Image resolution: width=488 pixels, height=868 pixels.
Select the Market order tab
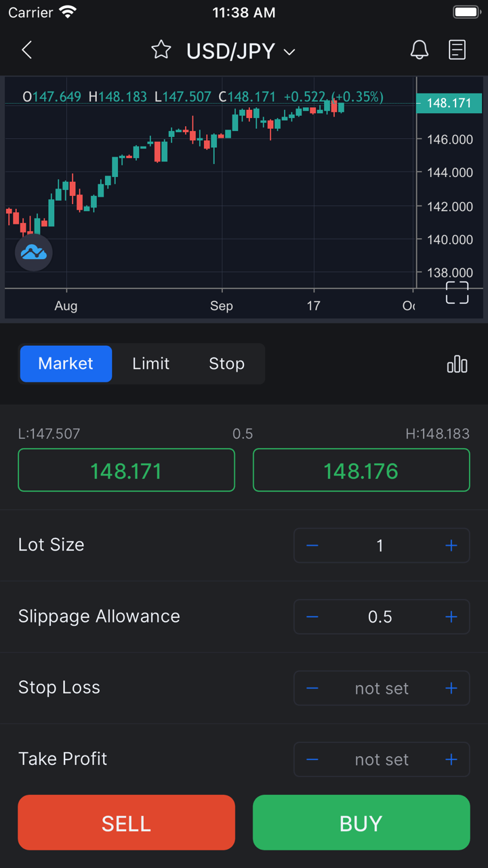click(x=66, y=364)
